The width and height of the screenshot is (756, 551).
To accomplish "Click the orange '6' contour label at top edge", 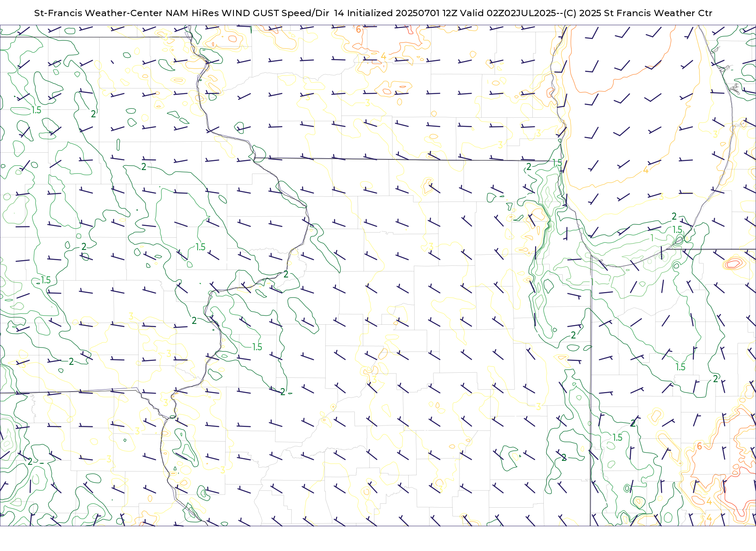I will tap(358, 30).
